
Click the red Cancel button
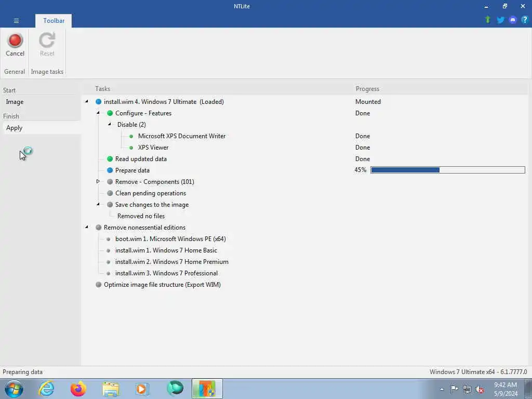coord(15,45)
